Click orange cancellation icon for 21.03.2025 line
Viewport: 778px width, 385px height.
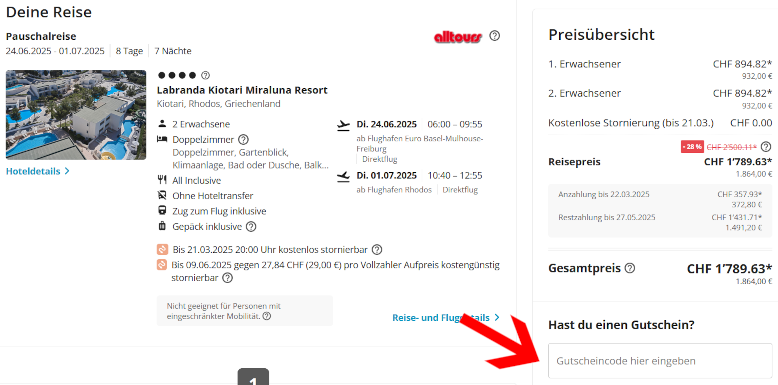pos(162,249)
